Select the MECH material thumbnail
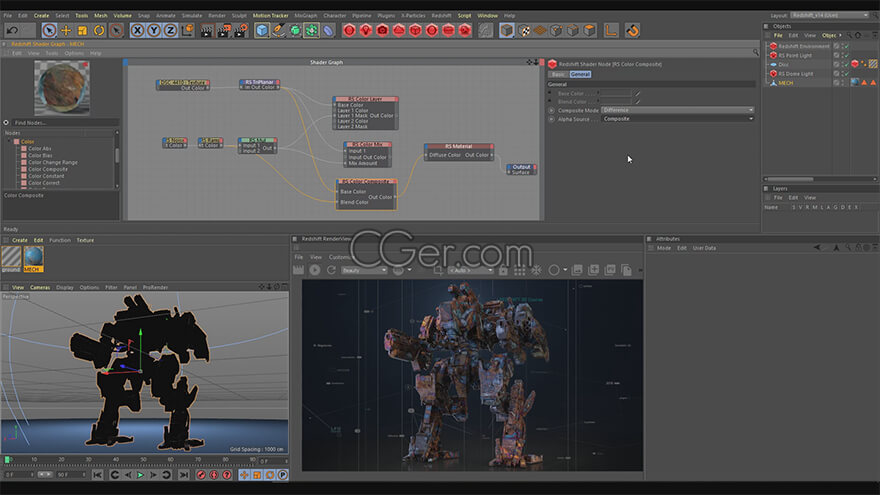 [33, 258]
